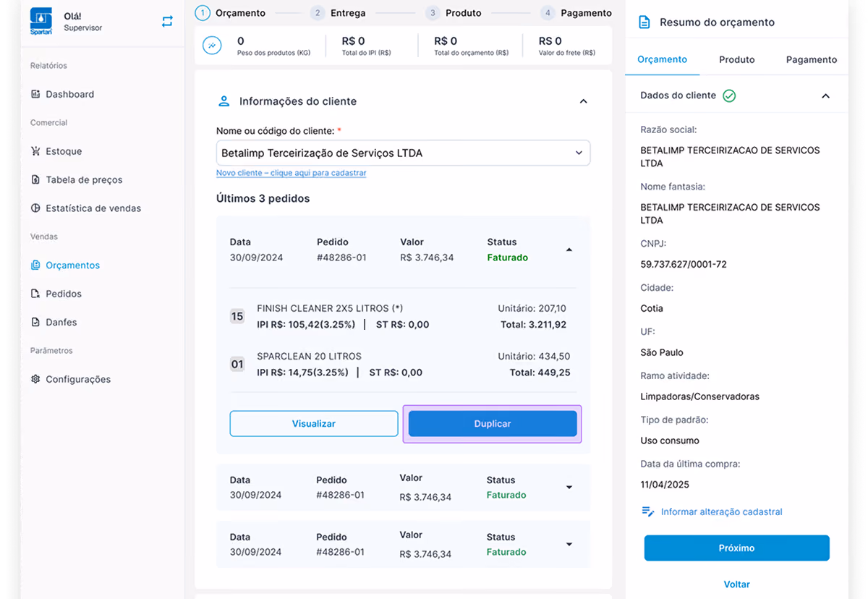Click the Próximo button
This screenshot has height=599, width=868.
(x=736, y=548)
